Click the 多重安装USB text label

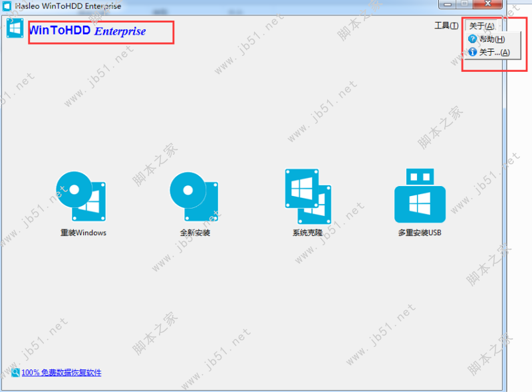click(419, 233)
